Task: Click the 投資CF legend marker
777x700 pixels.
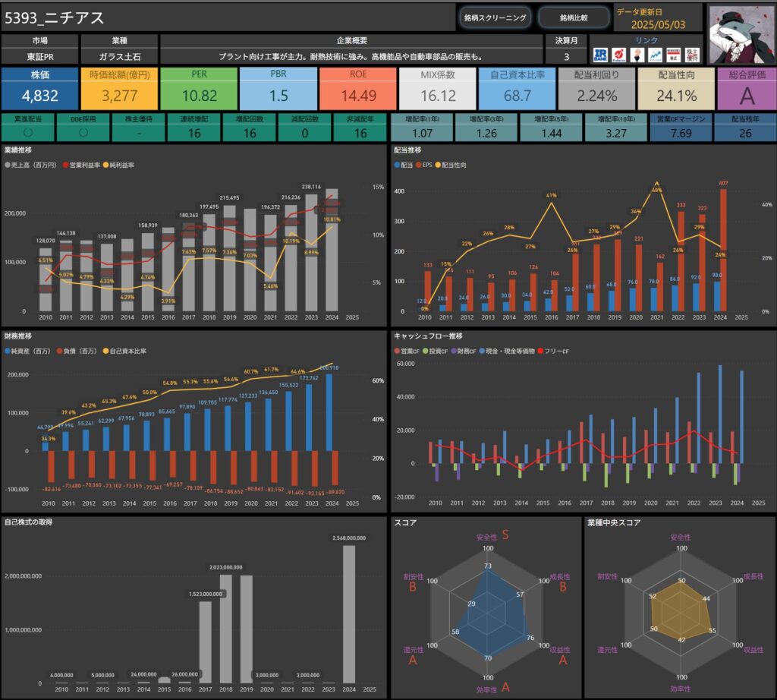Action: click(425, 351)
